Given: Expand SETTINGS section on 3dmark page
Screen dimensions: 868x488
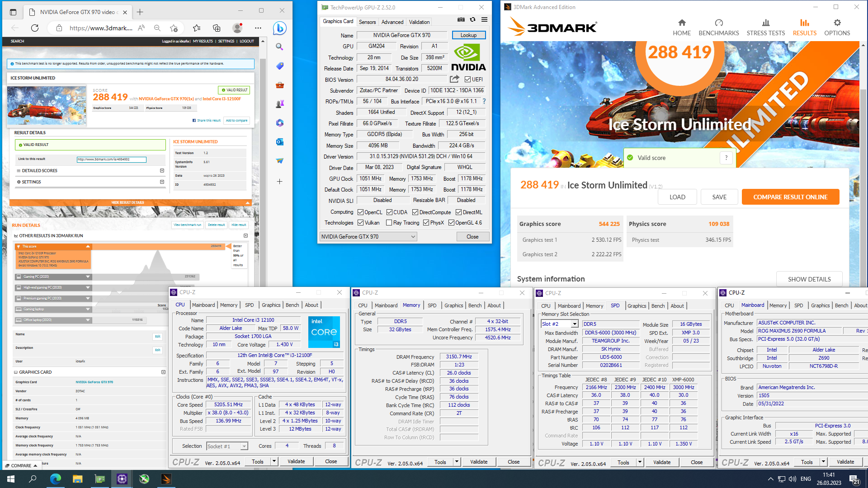Looking at the screenshot, I should [x=162, y=182].
